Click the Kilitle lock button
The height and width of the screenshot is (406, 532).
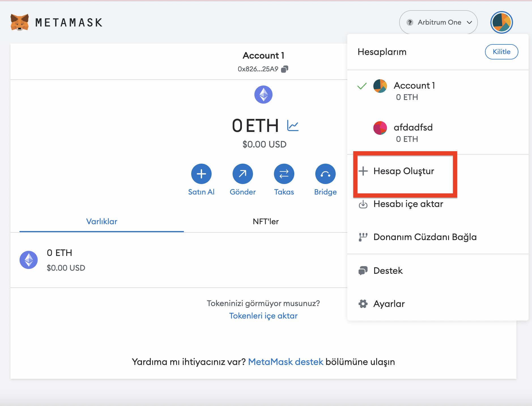pyautogui.click(x=501, y=52)
